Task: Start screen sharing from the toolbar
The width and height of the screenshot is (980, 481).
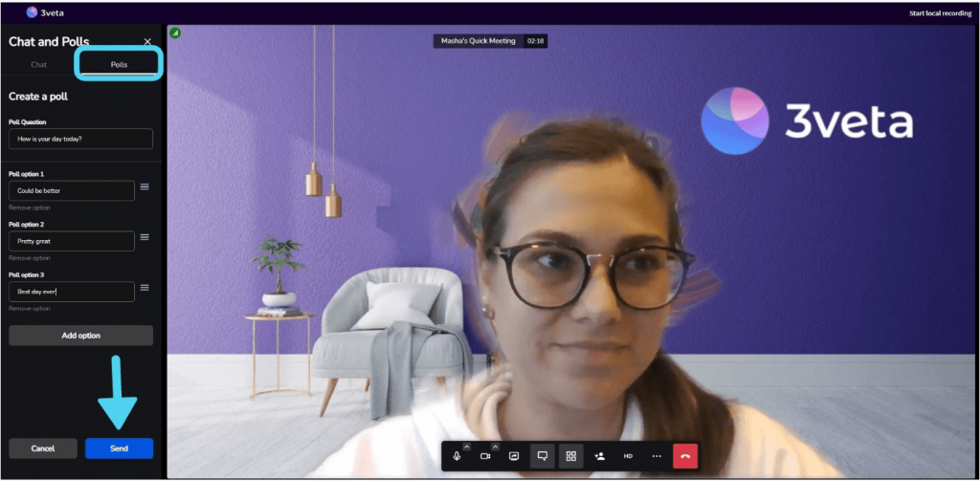Action: [514, 457]
